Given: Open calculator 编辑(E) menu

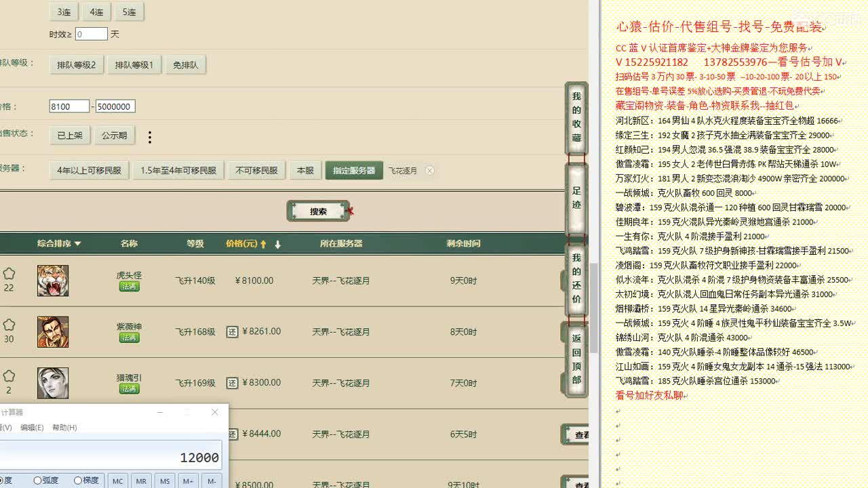Looking at the screenshot, I should pyautogui.click(x=32, y=428).
